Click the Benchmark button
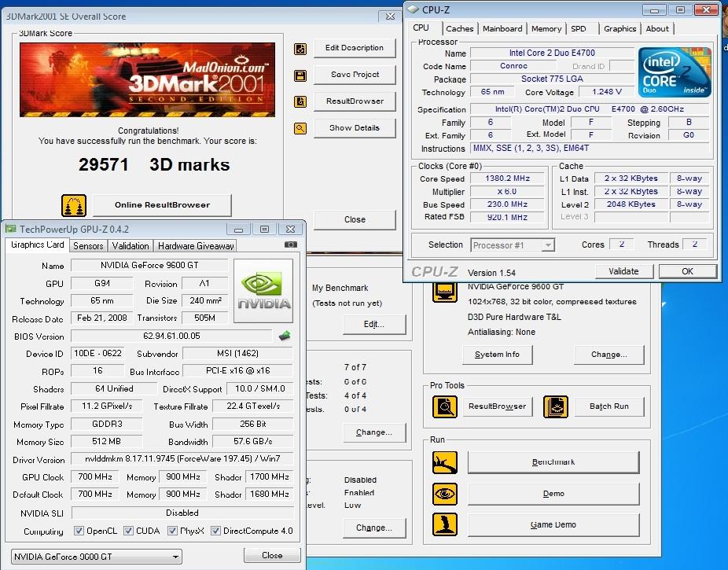The image size is (728, 570). coord(553,462)
